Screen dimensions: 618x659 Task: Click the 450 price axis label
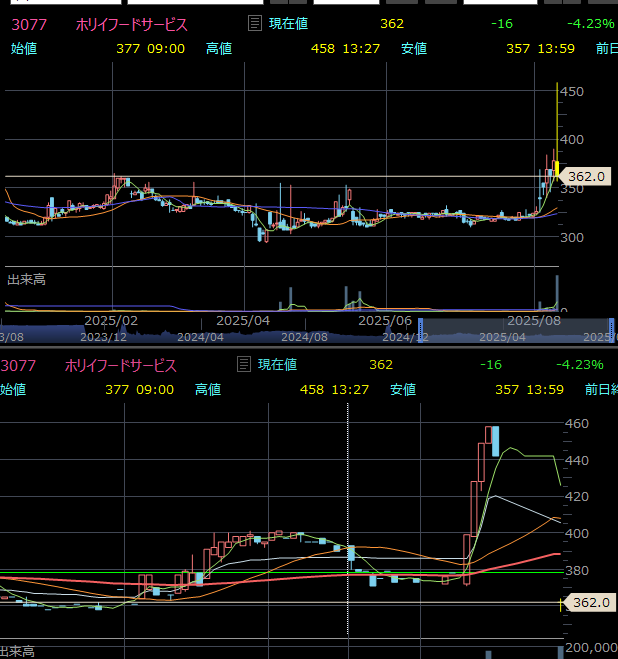pos(572,92)
